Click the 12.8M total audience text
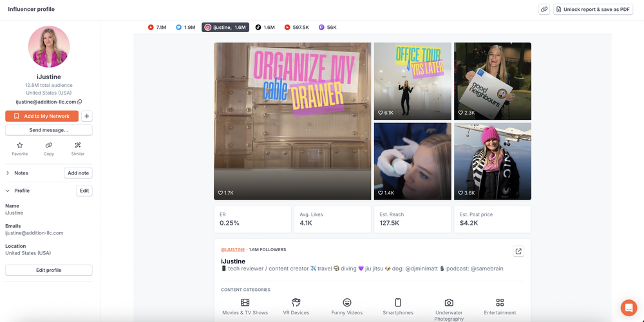Viewport: 644px width, 322px height. (x=49, y=86)
